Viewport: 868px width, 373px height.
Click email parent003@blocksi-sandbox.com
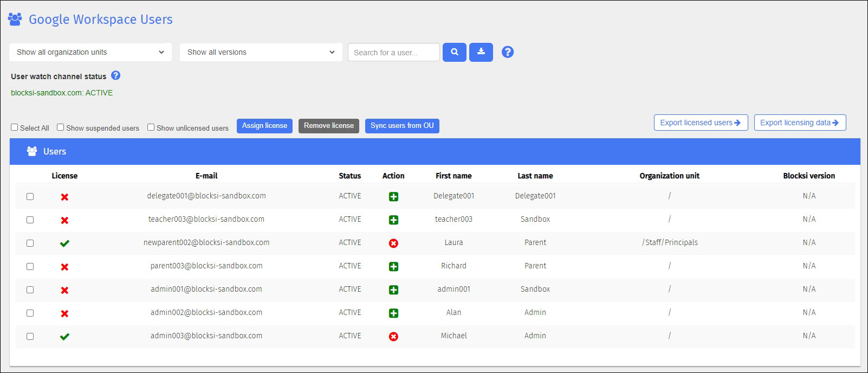(x=206, y=266)
